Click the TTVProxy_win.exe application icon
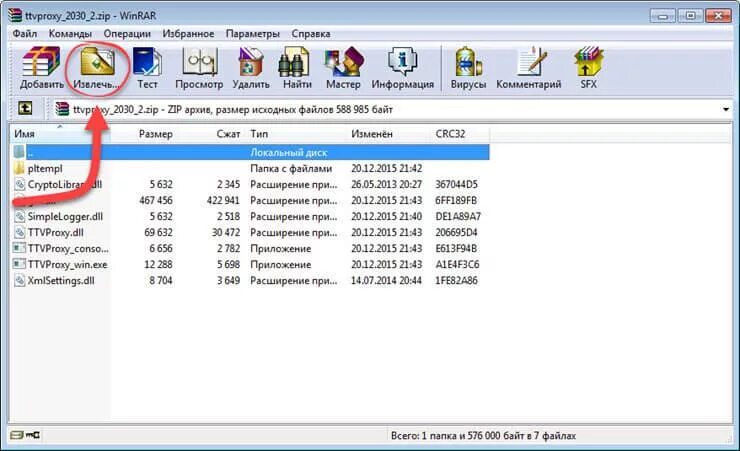This screenshot has width=740, height=451. click(x=19, y=264)
